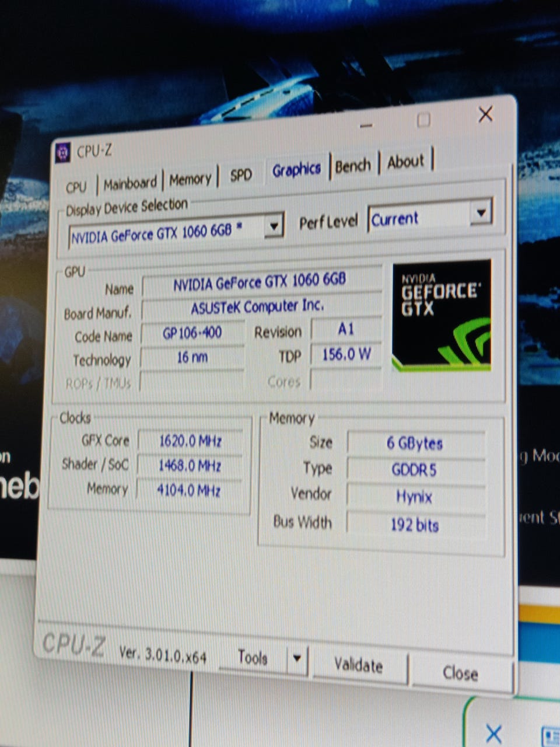The height and width of the screenshot is (747, 560).
Task: Click the Close button at bottom
Action: click(460, 673)
